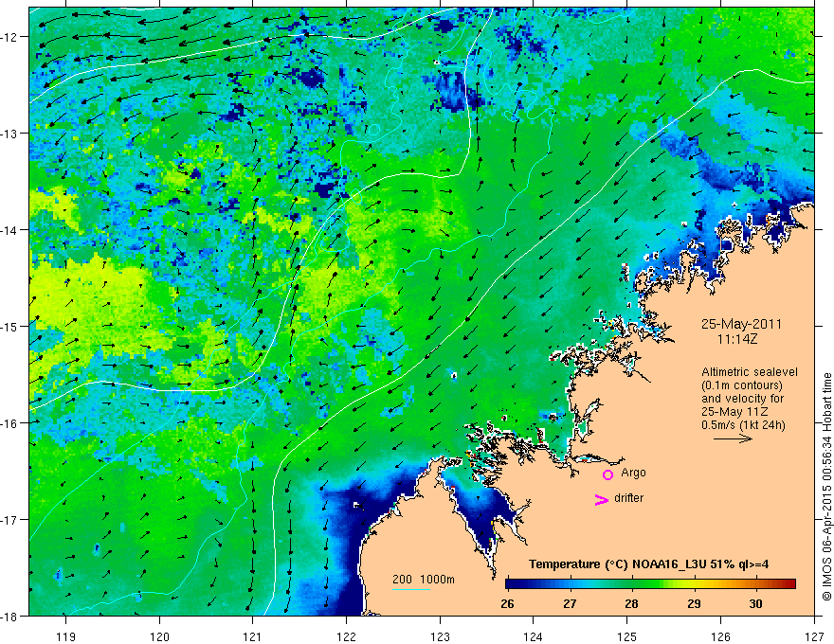Viewport: 834px width, 644px height.
Task: Click latitude axis label '-14'
Action: point(10,230)
